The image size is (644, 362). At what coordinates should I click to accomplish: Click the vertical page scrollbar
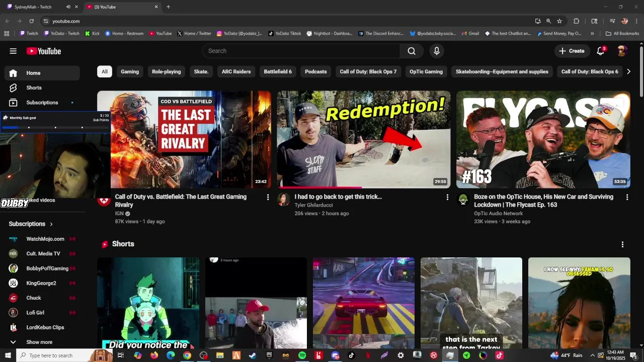click(x=641, y=70)
